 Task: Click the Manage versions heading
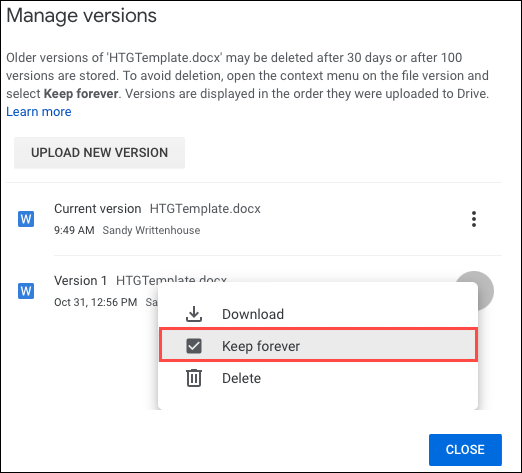pyautogui.click(x=81, y=15)
